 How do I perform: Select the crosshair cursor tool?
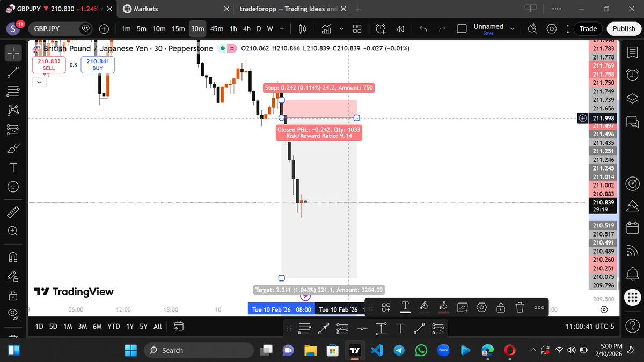pos(14,52)
